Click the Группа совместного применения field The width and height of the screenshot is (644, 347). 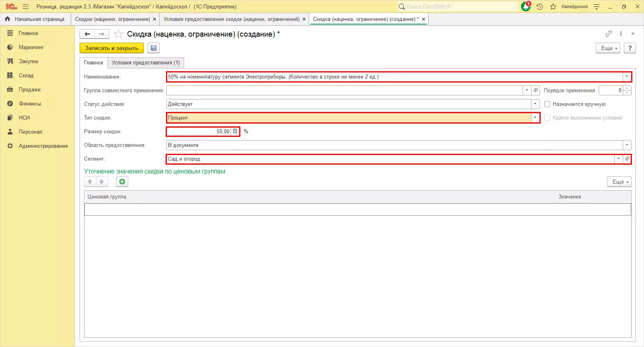pyautogui.click(x=345, y=90)
